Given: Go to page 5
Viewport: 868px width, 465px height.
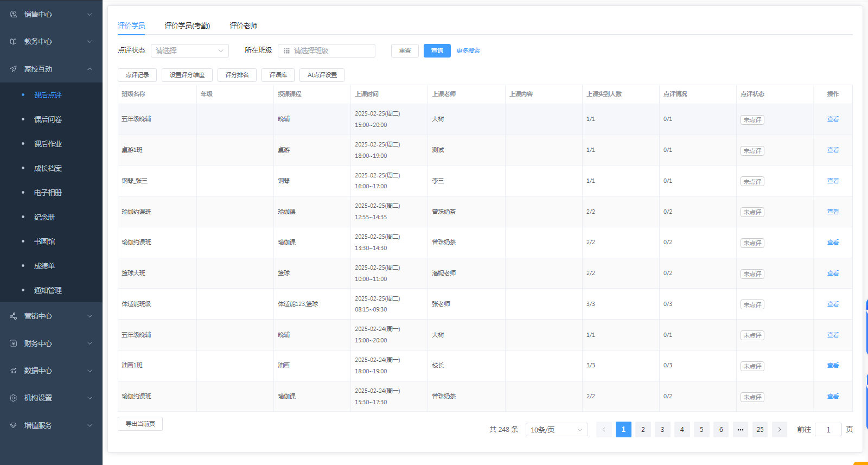Looking at the screenshot, I should (701, 429).
